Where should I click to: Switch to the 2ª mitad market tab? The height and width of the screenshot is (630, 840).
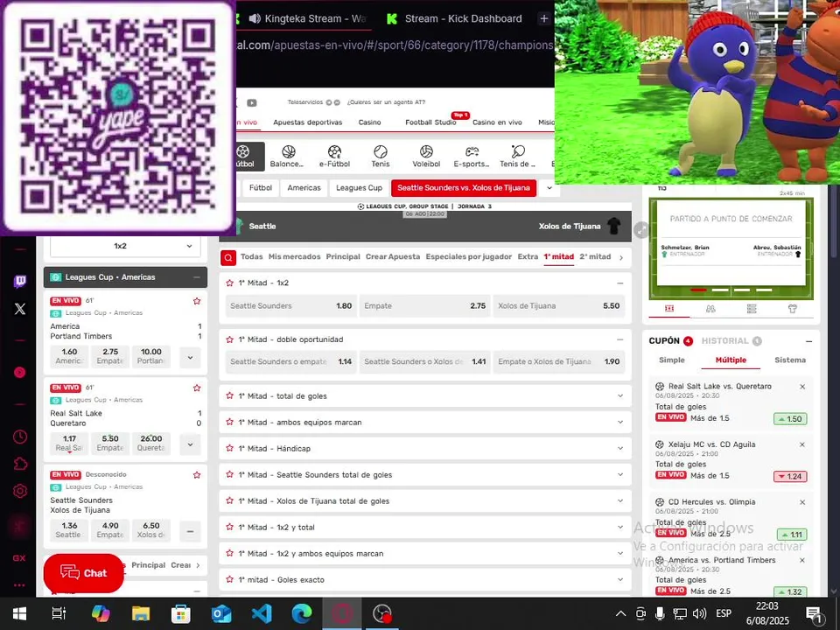tap(595, 257)
